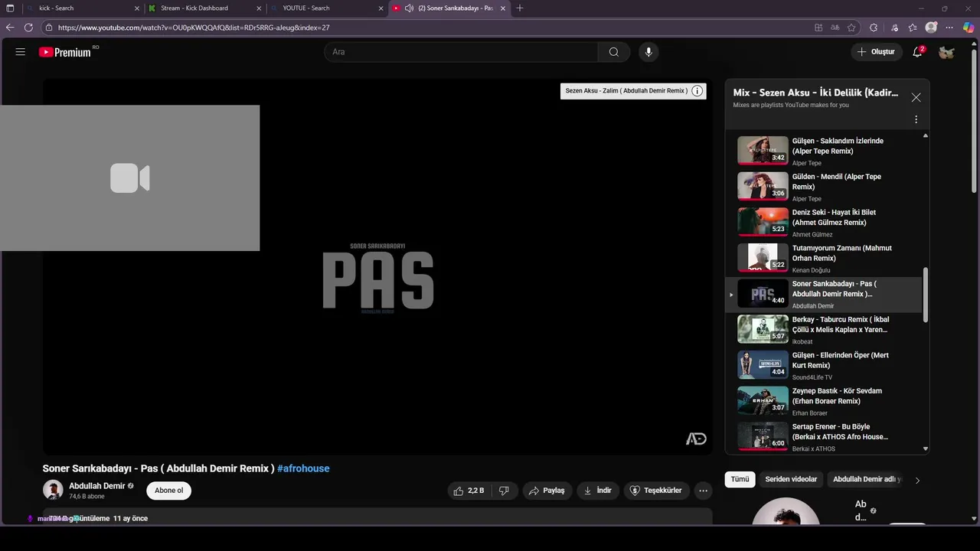
Task: Switch to Stream - Kick Dashboard tab
Action: tap(204, 8)
